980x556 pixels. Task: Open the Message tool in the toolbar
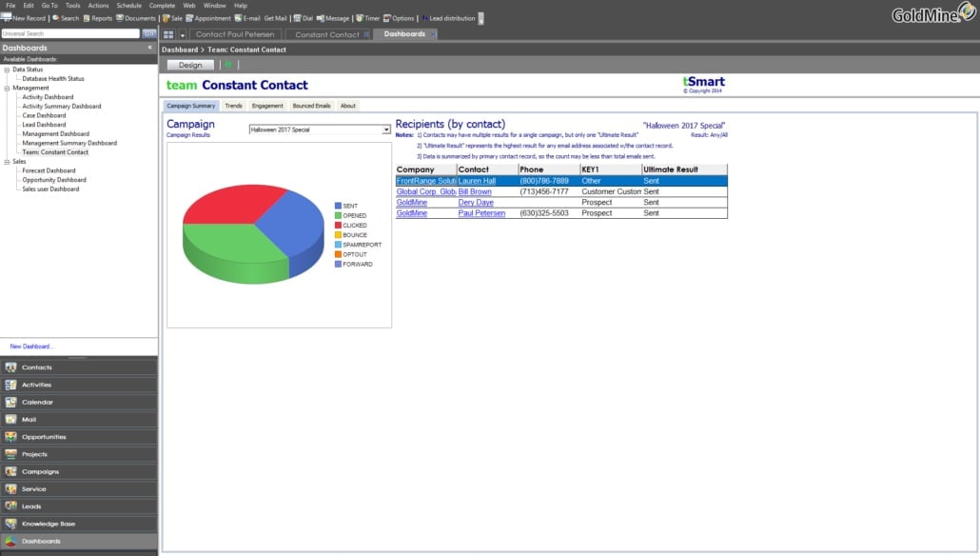332,19
